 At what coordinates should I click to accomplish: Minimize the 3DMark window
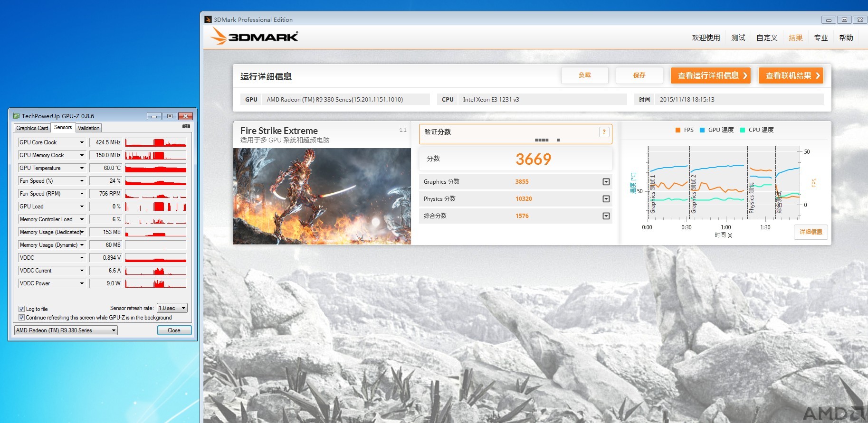[829, 20]
